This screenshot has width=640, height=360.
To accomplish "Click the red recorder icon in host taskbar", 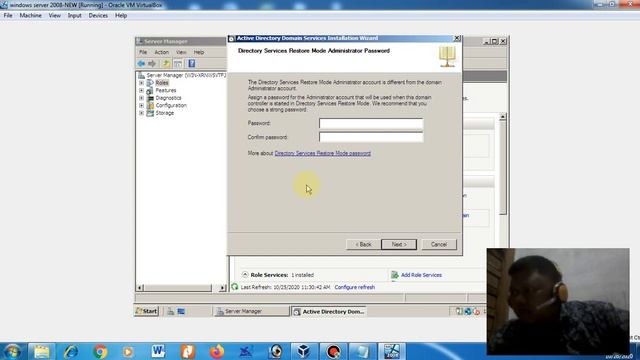I will 333,351.
